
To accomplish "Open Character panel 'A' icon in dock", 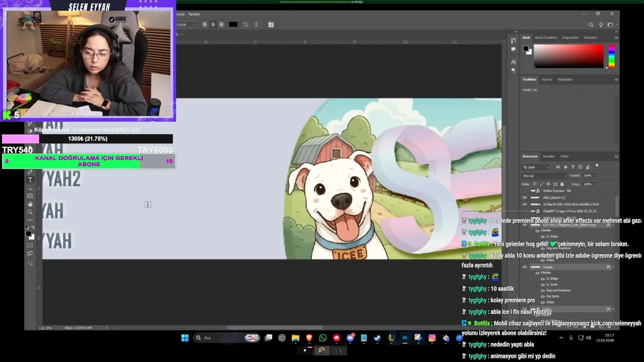I will 513,62.
